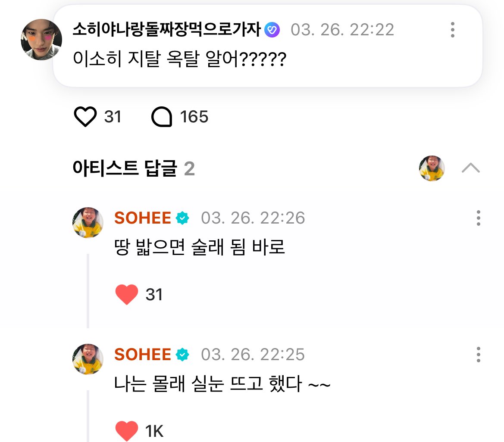The width and height of the screenshot is (504, 442).
Task: Open comments via speech bubble icon
Action: point(162,117)
